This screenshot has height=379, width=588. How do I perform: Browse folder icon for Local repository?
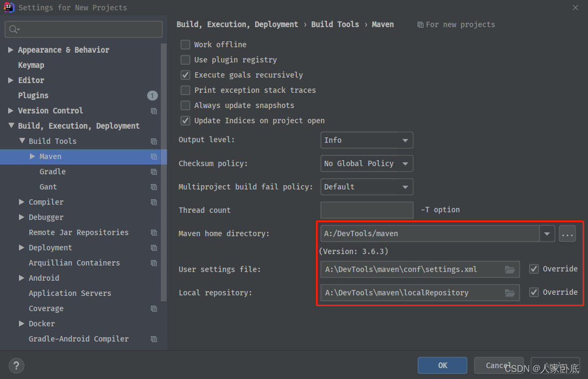(x=510, y=293)
